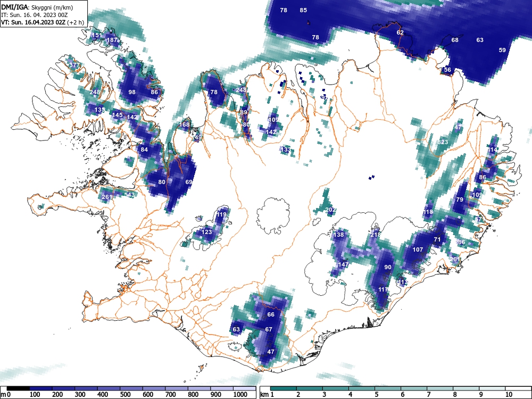Click the visibility value '107' on the map
532x399 pixels.
(418, 250)
